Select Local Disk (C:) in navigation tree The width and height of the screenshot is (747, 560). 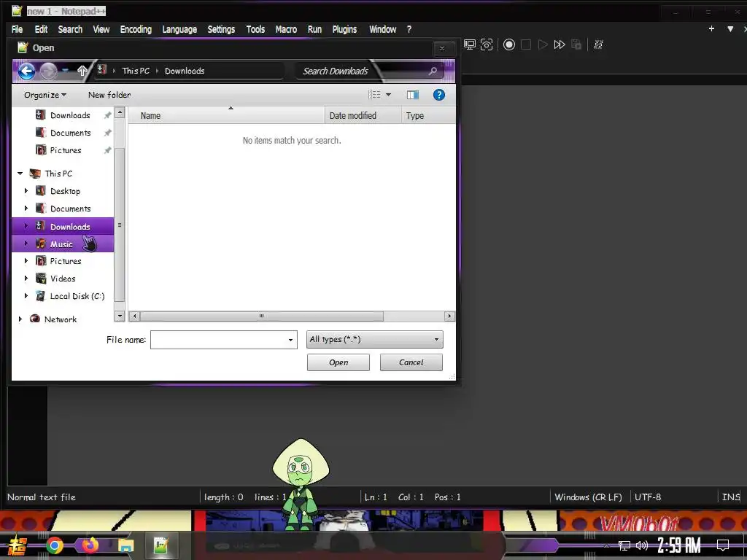click(x=77, y=296)
